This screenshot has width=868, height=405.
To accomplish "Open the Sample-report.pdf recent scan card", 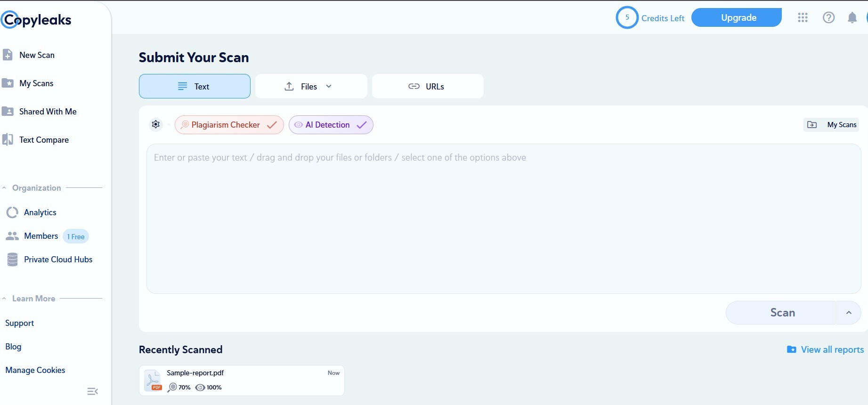I will pyautogui.click(x=242, y=381).
